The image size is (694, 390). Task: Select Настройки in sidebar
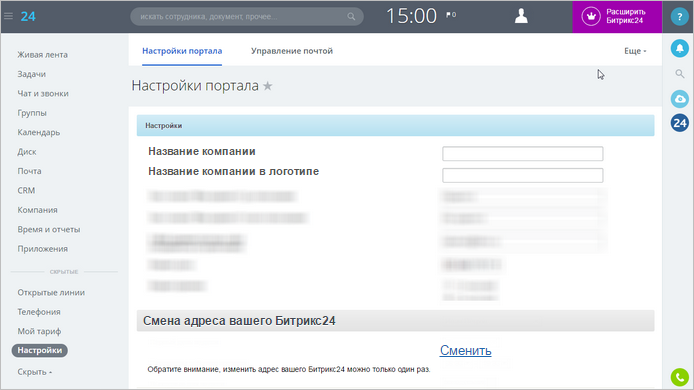(40, 350)
